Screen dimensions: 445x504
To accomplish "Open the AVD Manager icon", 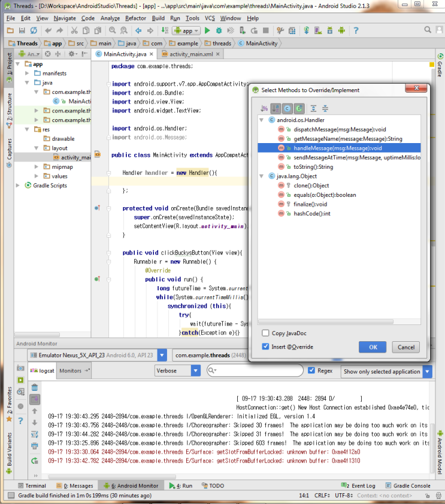I will 318,31.
